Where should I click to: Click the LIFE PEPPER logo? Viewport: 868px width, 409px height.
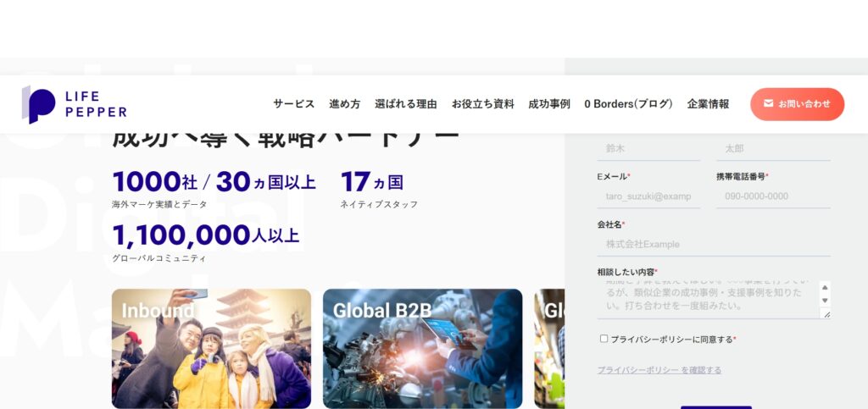(x=75, y=104)
